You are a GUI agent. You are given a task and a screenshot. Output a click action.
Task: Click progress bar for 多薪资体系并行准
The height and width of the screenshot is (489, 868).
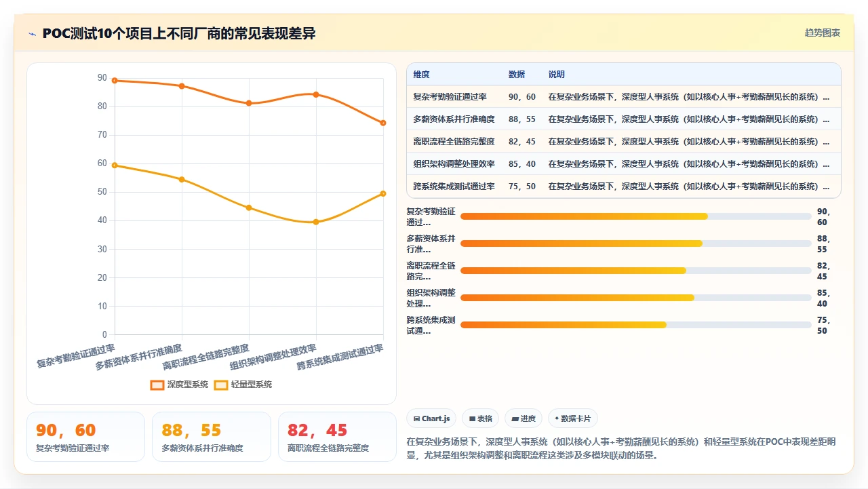(x=635, y=243)
